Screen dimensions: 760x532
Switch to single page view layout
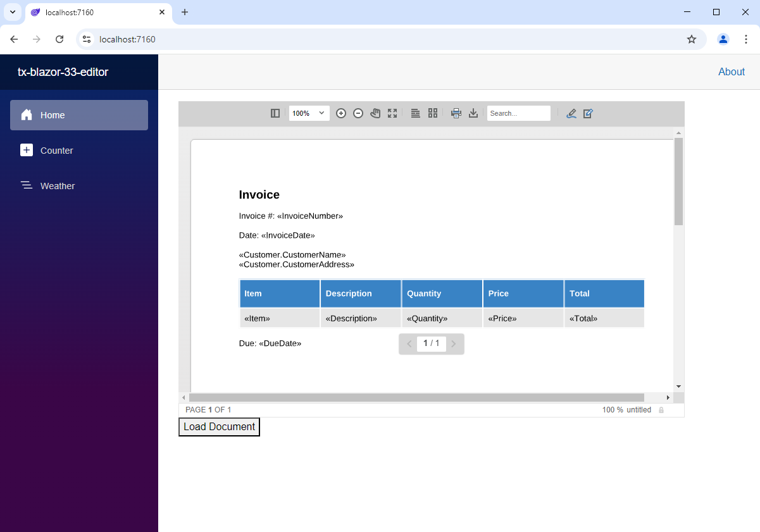click(415, 113)
